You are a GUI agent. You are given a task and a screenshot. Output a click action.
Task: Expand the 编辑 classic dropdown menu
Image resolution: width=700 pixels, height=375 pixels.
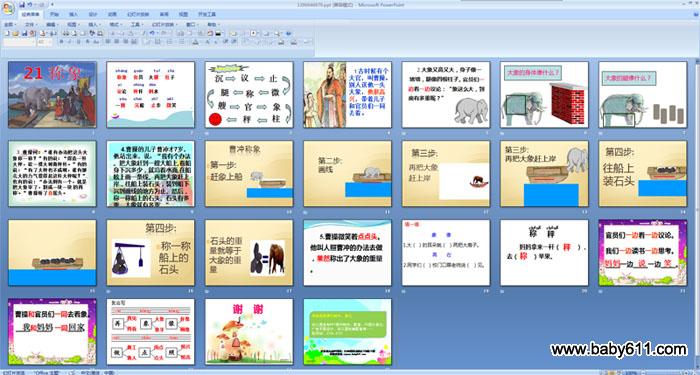point(52,25)
